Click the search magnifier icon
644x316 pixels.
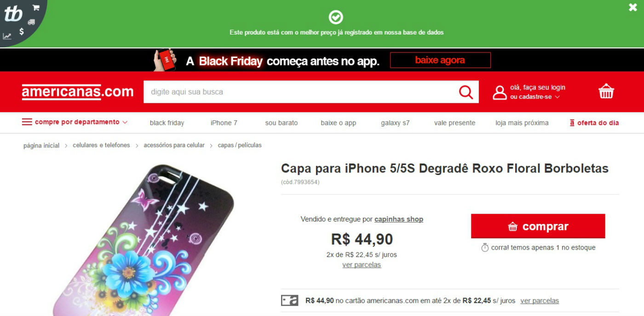(x=466, y=92)
